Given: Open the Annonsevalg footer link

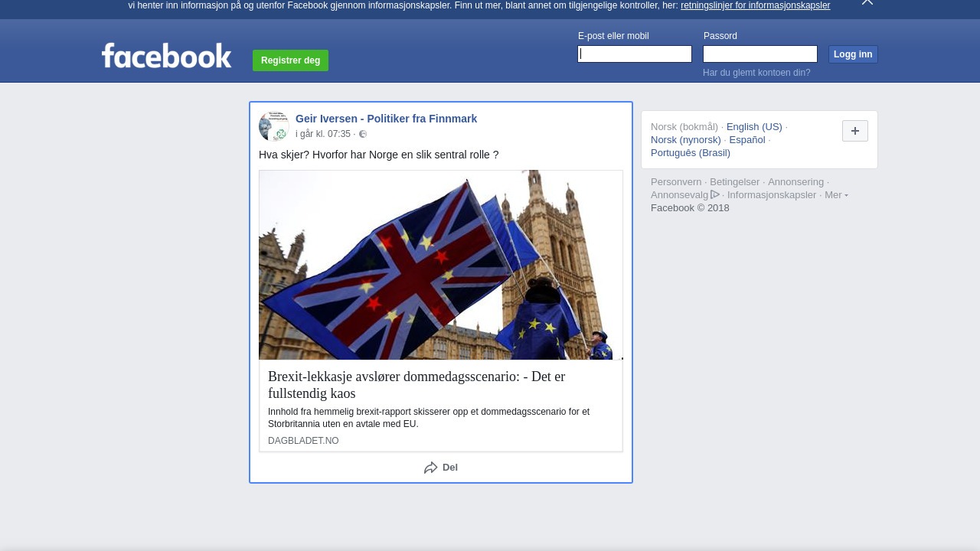Looking at the screenshot, I should [x=685, y=195].
